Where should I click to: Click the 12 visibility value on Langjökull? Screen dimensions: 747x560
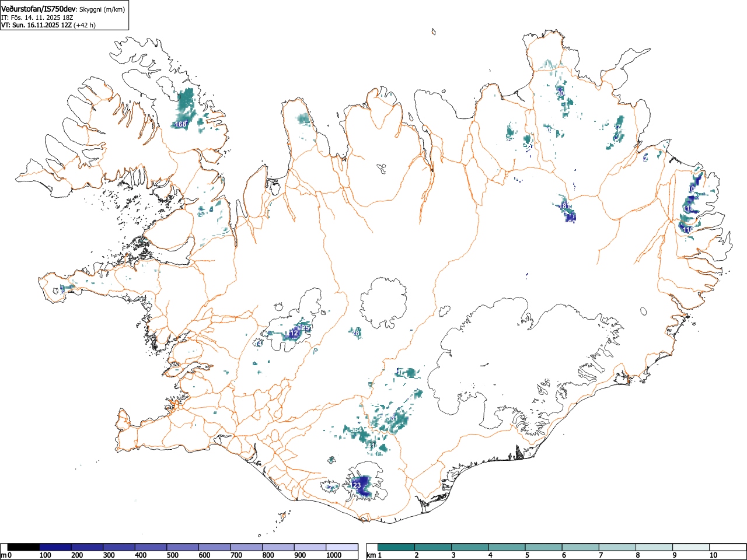pos(294,332)
